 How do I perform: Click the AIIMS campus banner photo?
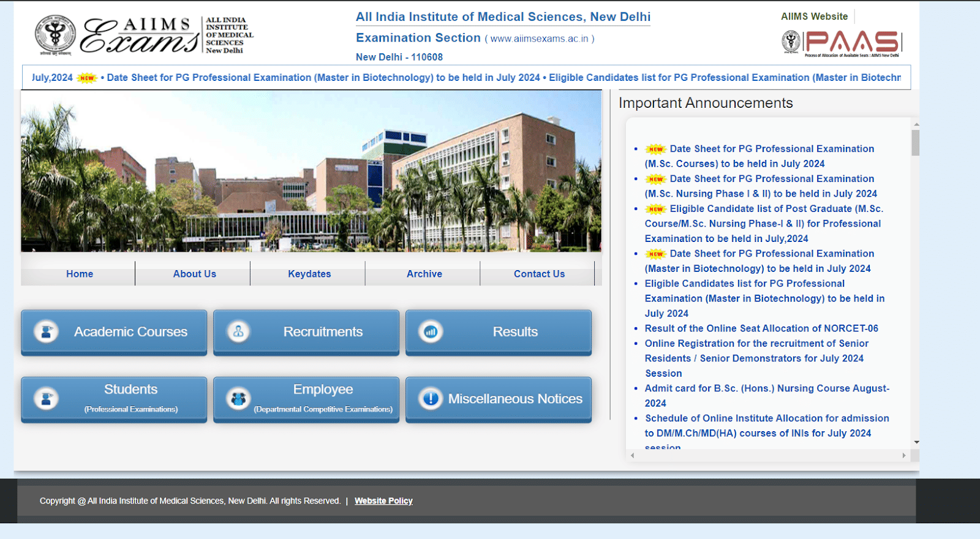pos(311,171)
